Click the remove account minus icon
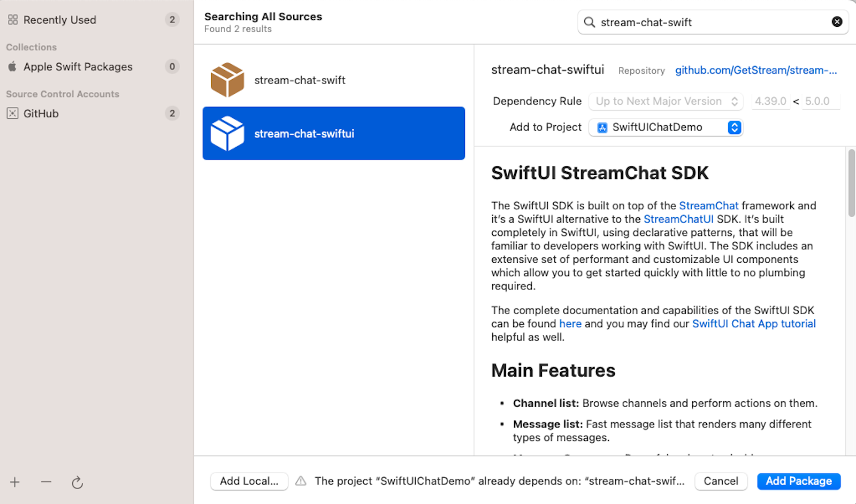 (x=46, y=482)
